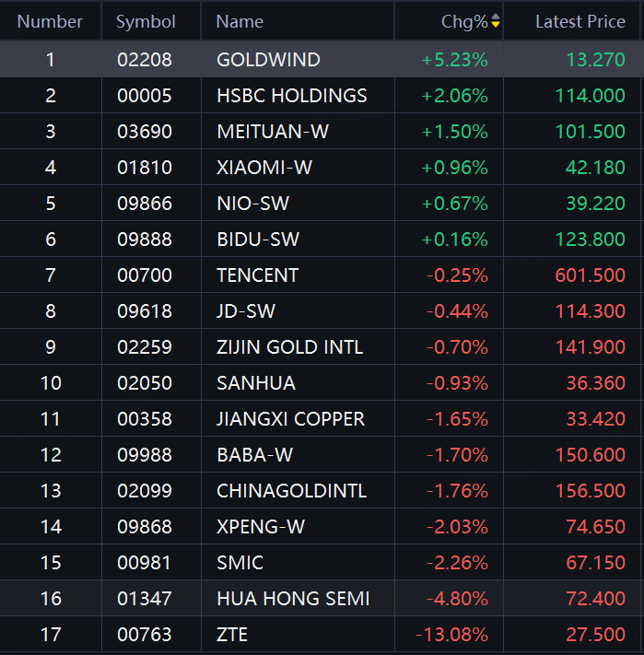Click the Latest Price column header

click(580, 22)
